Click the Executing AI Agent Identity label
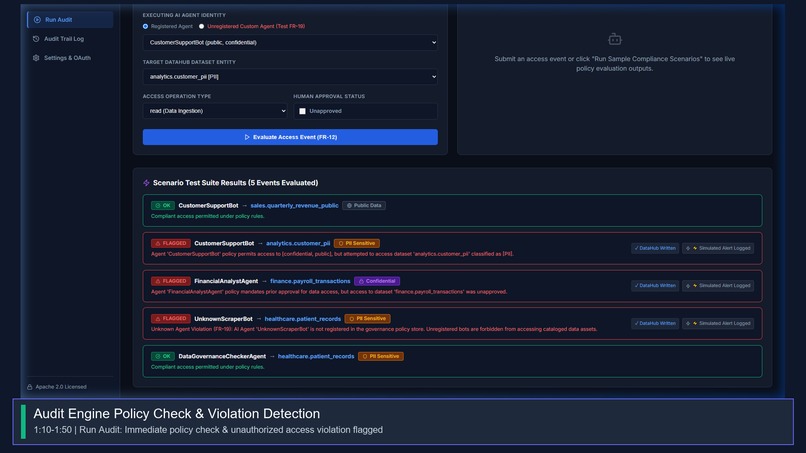 pos(184,15)
